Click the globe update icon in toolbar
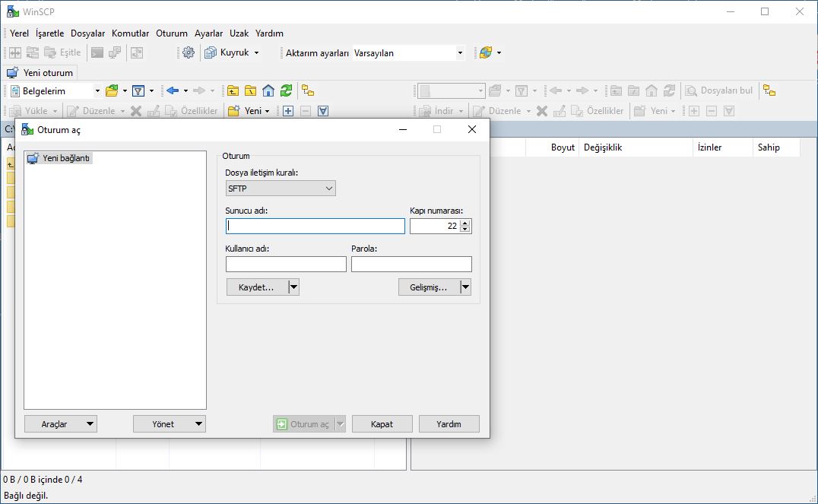The width and height of the screenshot is (818, 504). click(486, 52)
